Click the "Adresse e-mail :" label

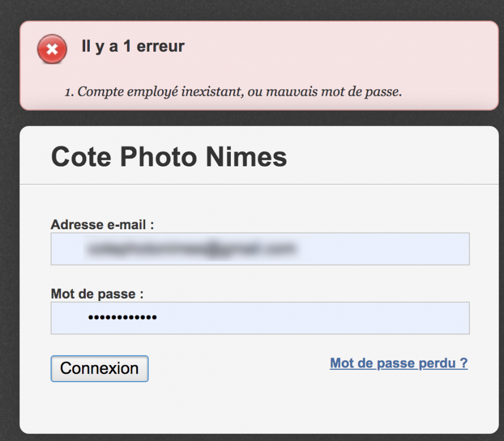[102, 225]
